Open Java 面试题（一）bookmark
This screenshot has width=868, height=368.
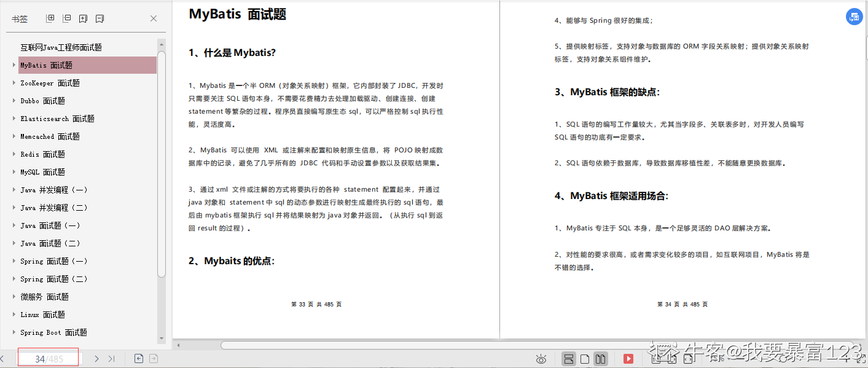[x=50, y=225]
